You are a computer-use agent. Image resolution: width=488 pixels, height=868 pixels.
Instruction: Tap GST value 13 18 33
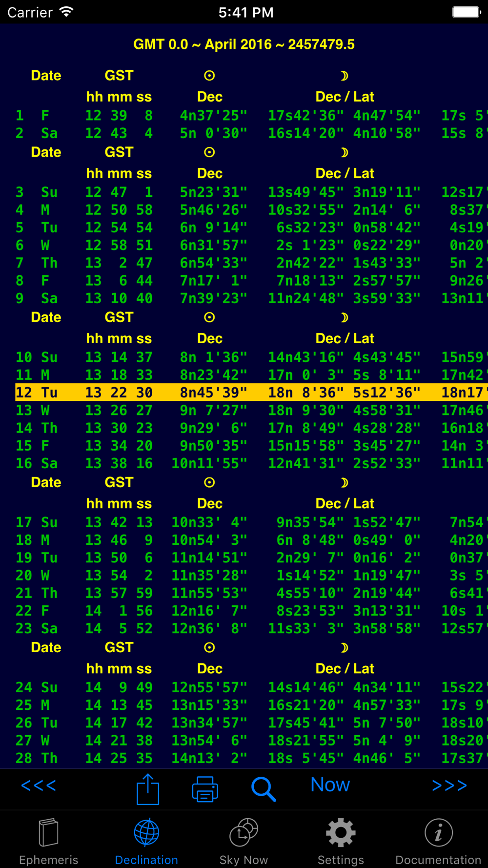click(119, 375)
